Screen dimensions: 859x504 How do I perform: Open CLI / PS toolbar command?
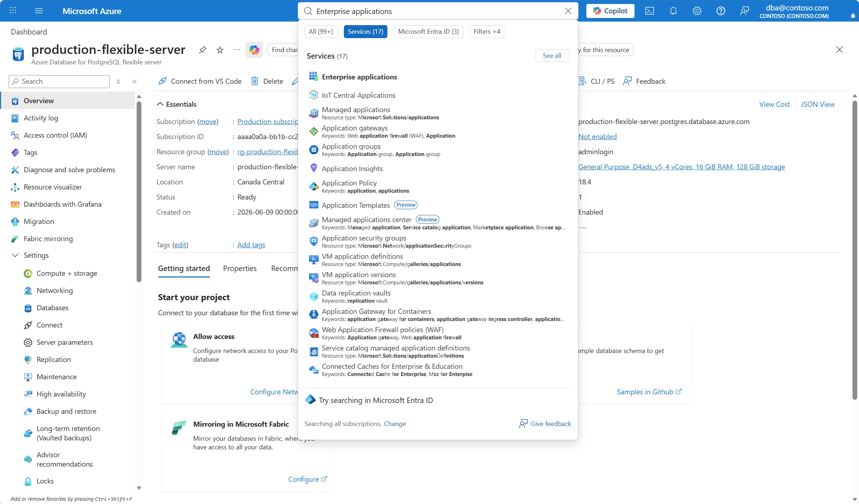tap(596, 81)
